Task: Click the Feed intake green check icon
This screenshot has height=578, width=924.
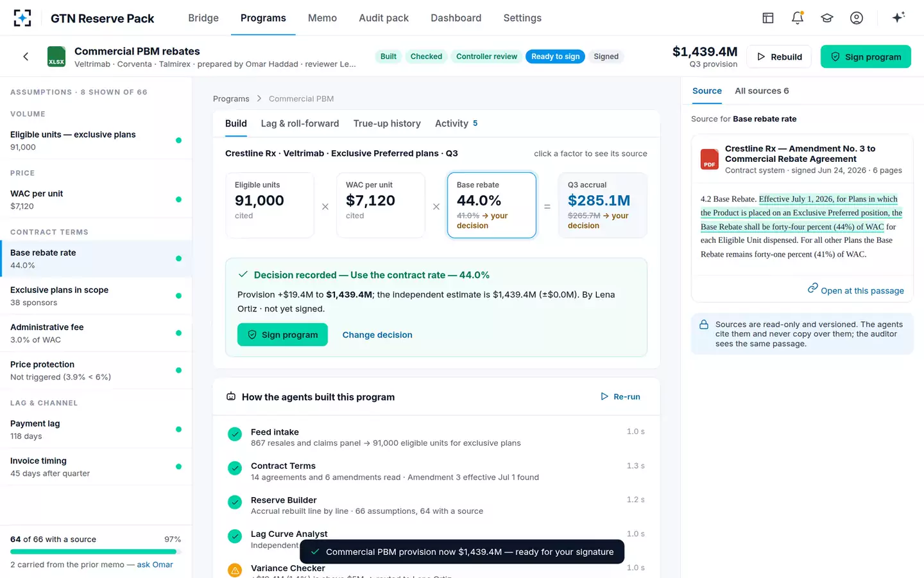Action: coord(235,434)
